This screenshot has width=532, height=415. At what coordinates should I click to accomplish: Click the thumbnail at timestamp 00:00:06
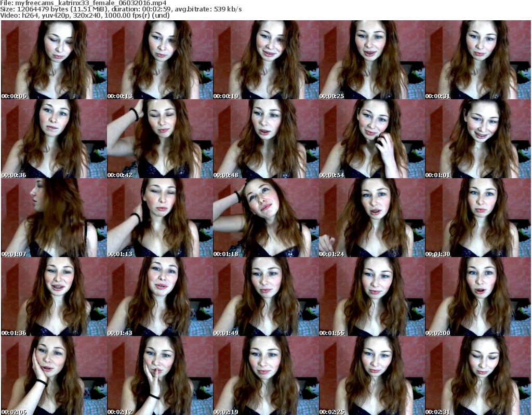(x=54, y=60)
